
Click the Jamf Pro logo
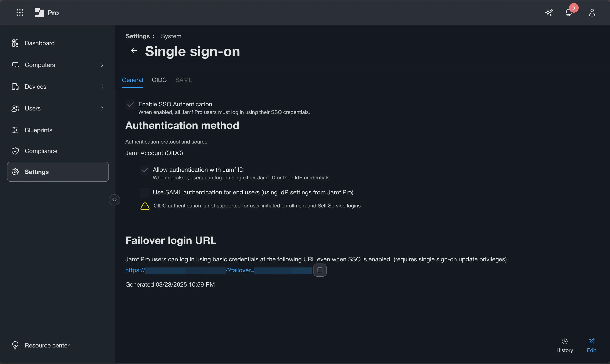(x=47, y=13)
